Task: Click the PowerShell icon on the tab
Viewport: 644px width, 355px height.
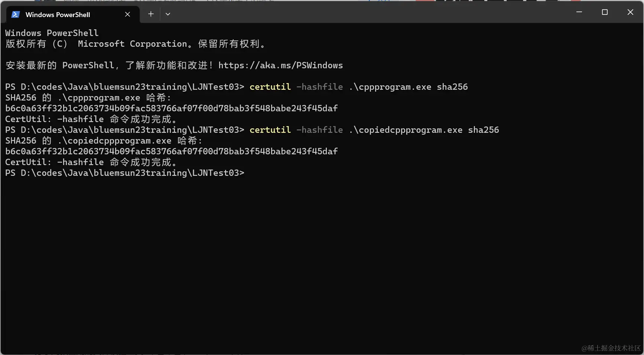Action: [15, 14]
